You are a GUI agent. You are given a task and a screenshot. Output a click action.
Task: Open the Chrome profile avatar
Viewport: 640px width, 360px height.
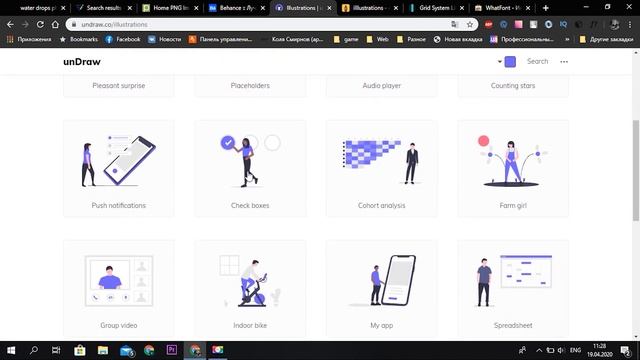[614, 24]
